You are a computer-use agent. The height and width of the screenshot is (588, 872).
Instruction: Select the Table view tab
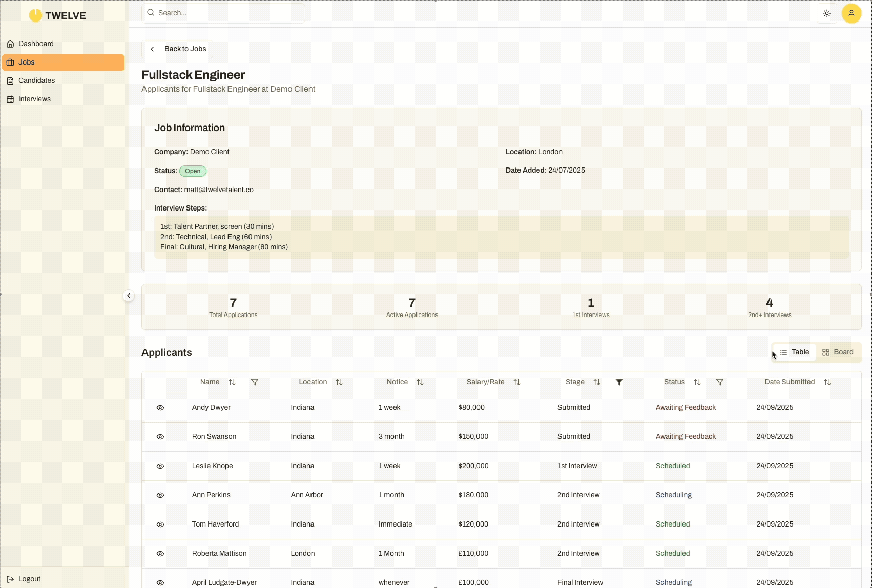[x=795, y=352]
